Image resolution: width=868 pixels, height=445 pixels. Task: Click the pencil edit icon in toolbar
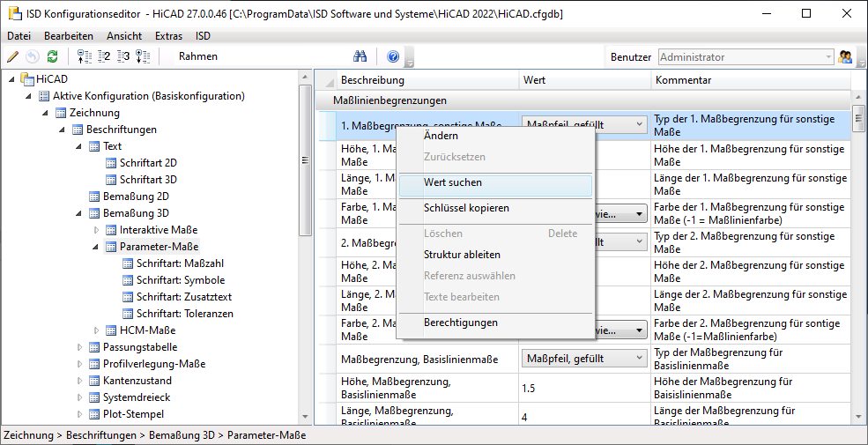[x=12, y=56]
